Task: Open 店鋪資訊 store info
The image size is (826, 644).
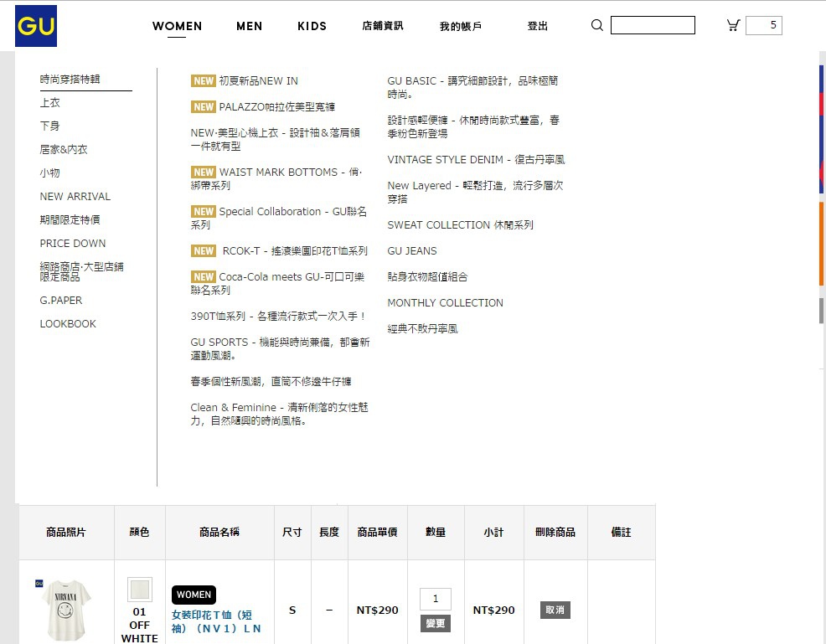Action: [383, 26]
